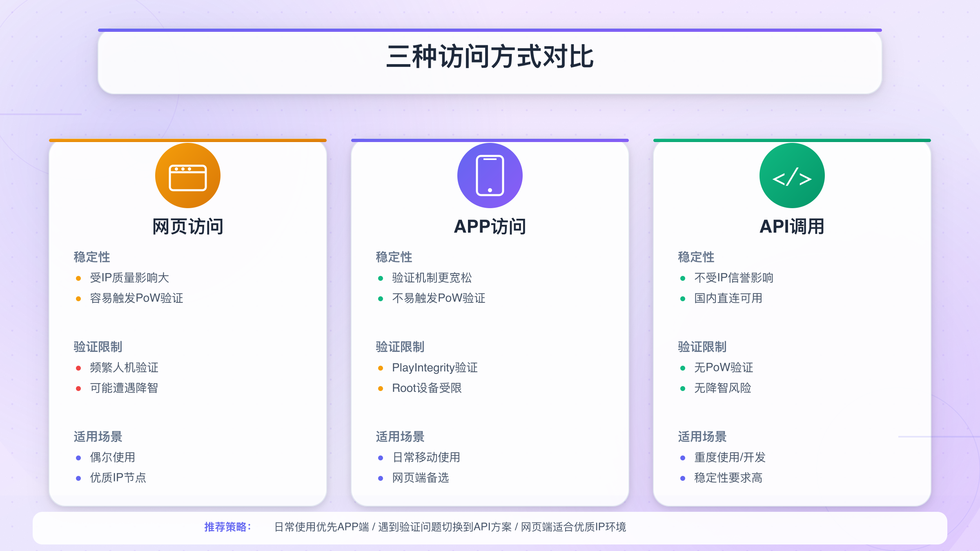Expand the 验证限制 section under APP访问
The image size is (980, 551).
tap(399, 347)
